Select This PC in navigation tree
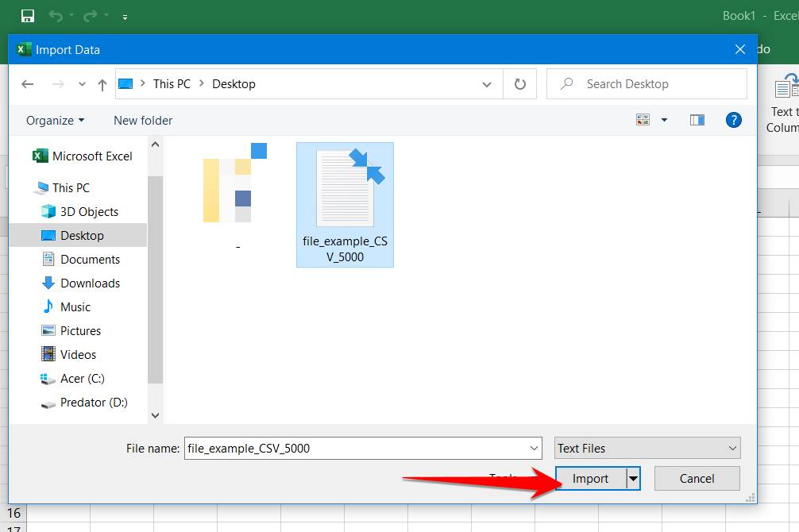This screenshot has height=532, width=799. pyautogui.click(x=62, y=188)
